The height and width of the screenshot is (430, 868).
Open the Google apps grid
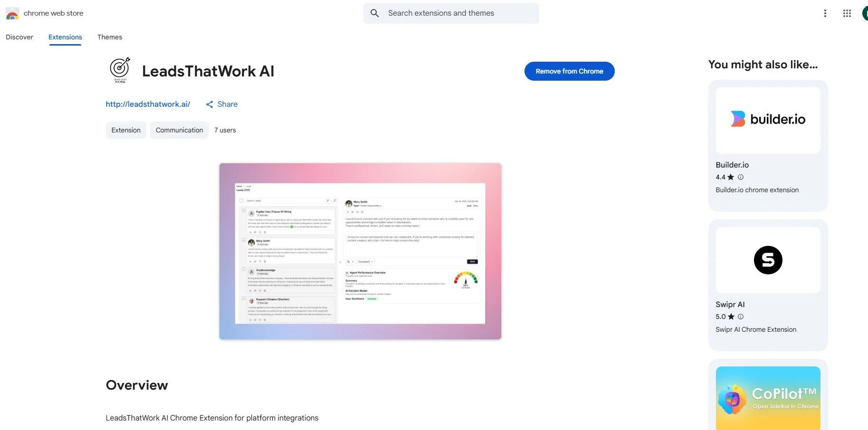coord(847,13)
